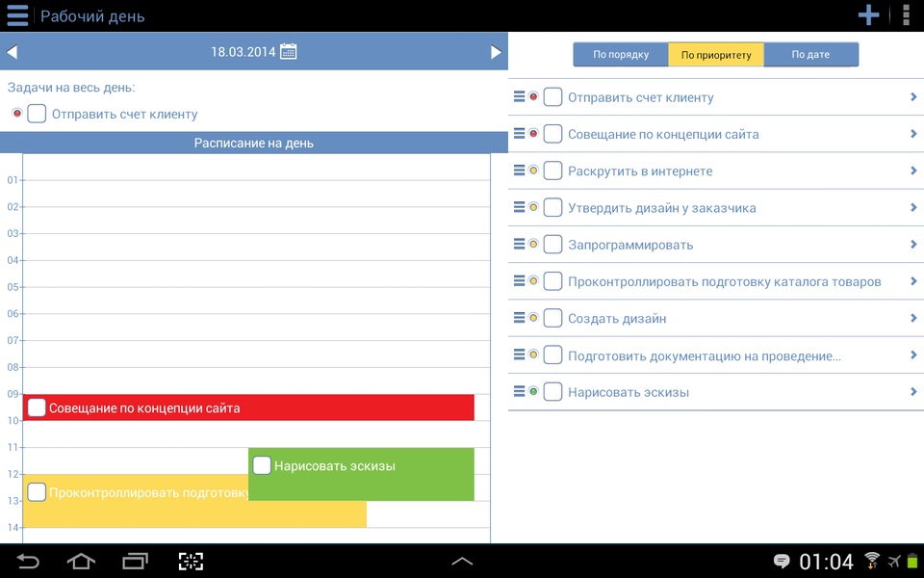Mark Подготовить документацию task as done
The height and width of the screenshot is (578, 924).
[552, 355]
